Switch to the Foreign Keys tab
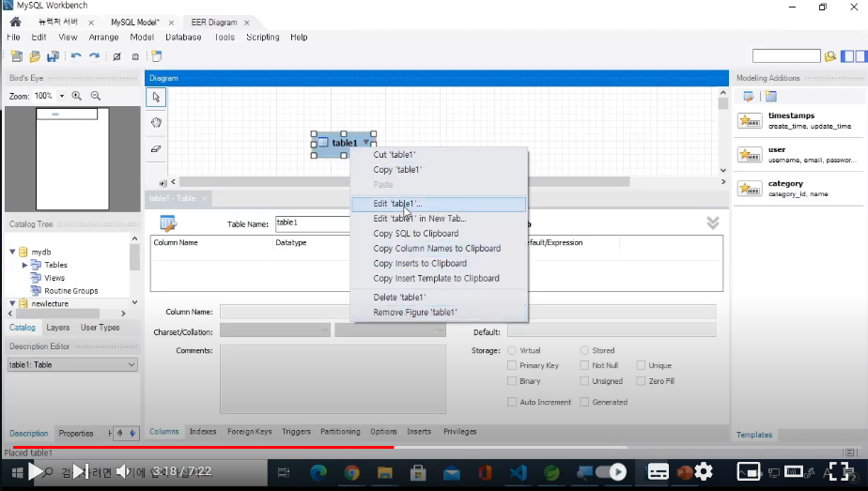The height and width of the screenshot is (491, 868). [x=250, y=431]
